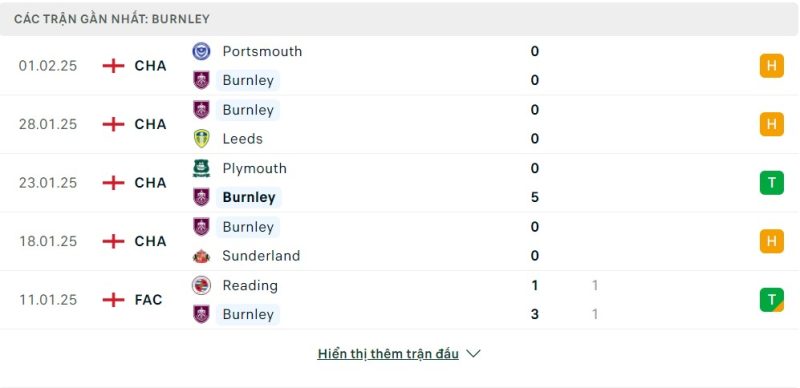Screen dimensions: 800x388
Task: Click the FAC competition label
Action: click(148, 300)
